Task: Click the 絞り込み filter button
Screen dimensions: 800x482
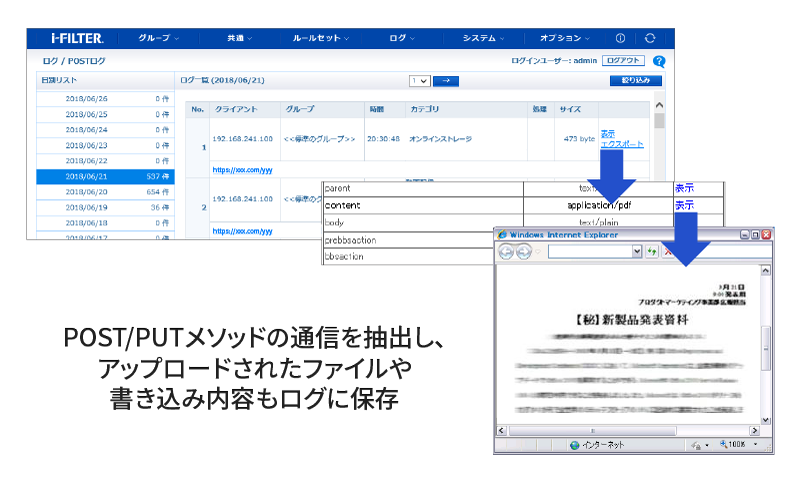Action: point(636,80)
